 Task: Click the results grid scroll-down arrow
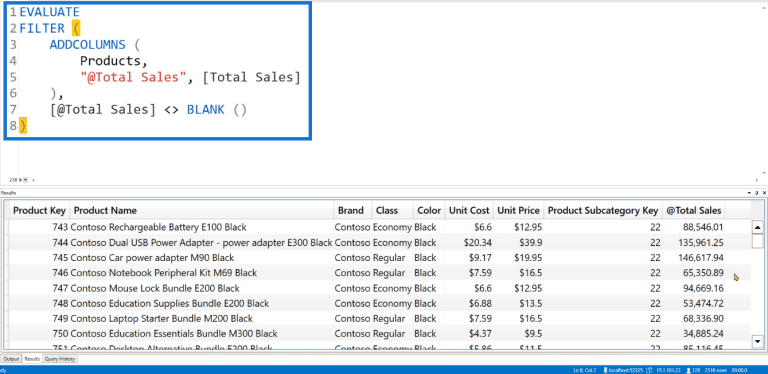tap(757, 341)
